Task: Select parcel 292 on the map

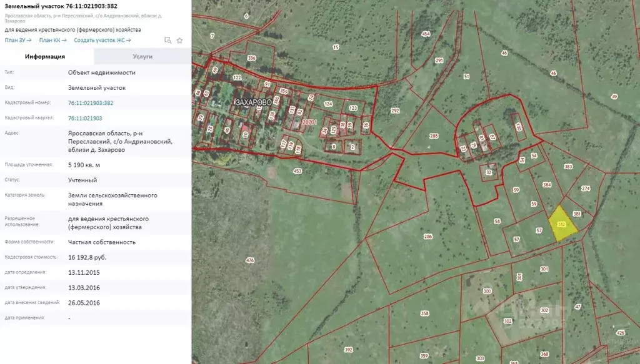Action: point(395,111)
